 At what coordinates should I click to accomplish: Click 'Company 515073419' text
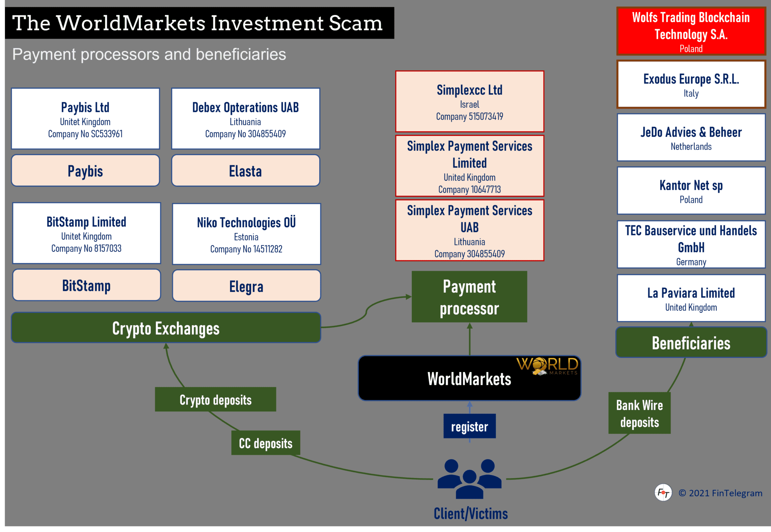click(x=470, y=117)
